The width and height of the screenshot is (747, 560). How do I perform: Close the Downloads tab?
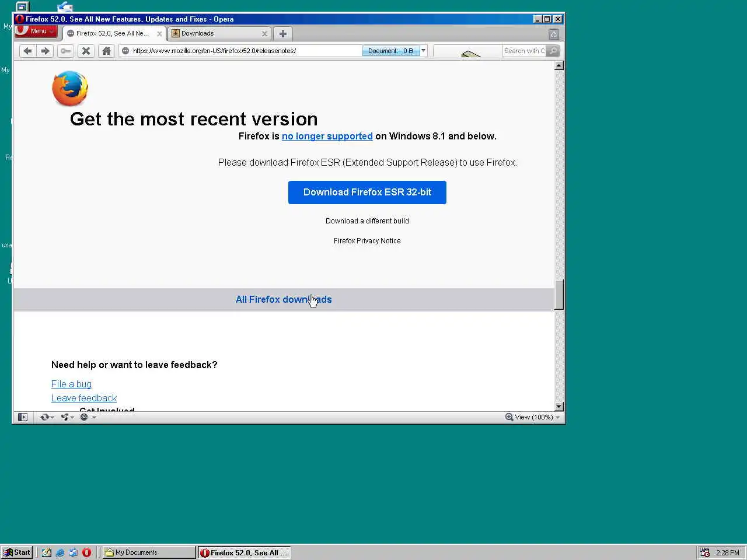pyautogui.click(x=264, y=34)
